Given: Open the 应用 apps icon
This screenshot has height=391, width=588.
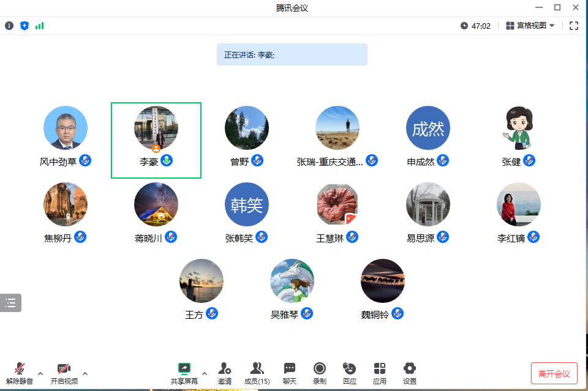Looking at the screenshot, I should 380,372.
